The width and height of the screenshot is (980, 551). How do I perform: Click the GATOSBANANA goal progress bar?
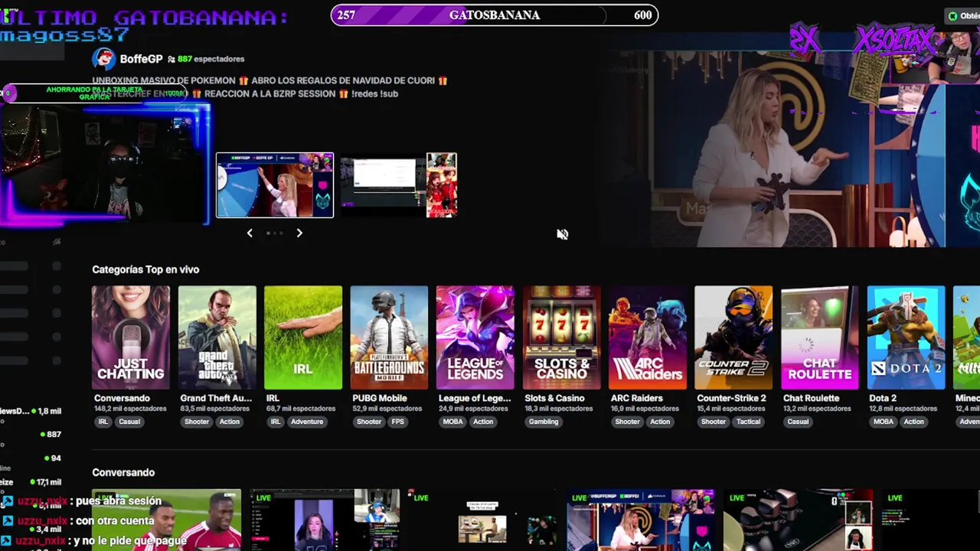(495, 15)
